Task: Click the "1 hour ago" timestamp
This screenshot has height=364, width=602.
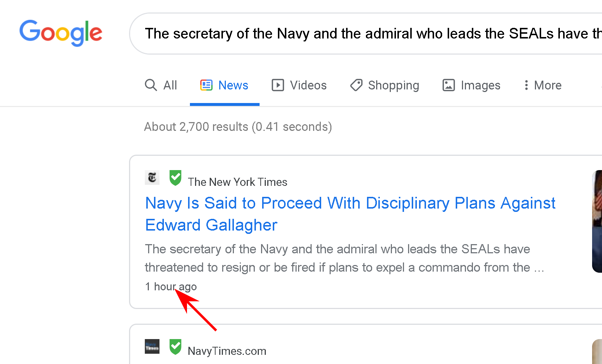Action: (171, 287)
